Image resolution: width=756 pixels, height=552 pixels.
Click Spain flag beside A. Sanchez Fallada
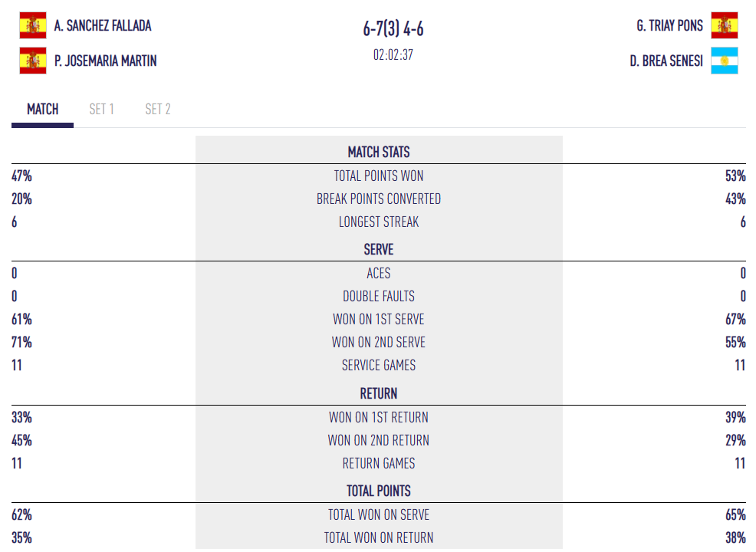click(x=32, y=25)
